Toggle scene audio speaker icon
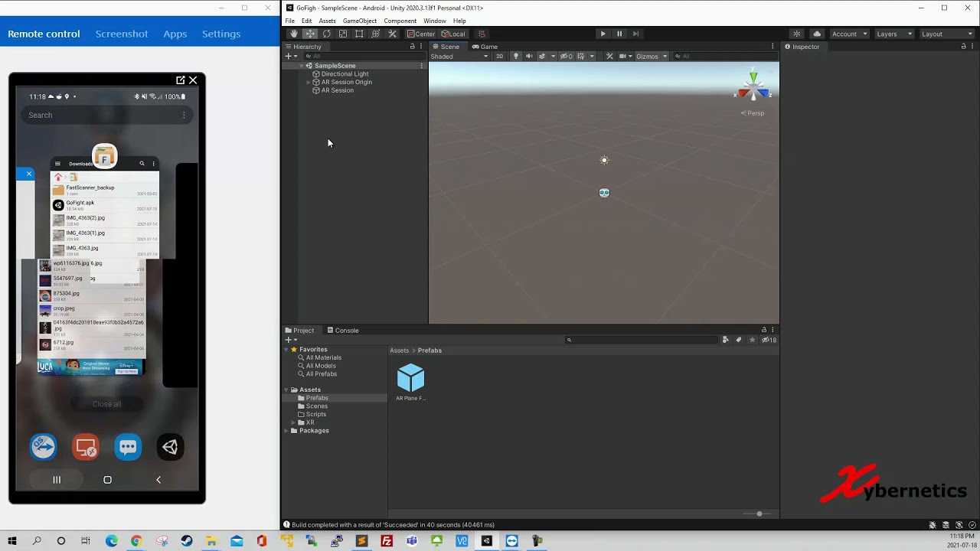This screenshot has height=551, width=980. coord(528,56)
